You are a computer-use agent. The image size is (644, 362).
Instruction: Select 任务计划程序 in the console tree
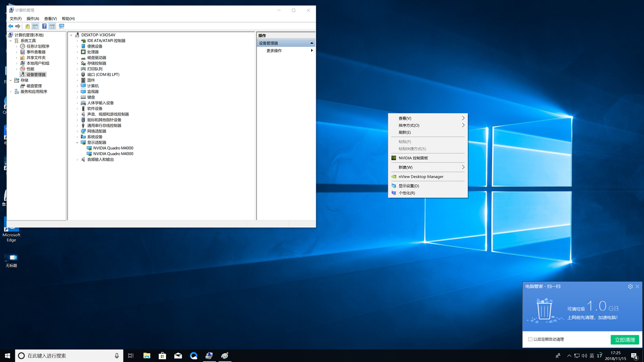click(38, 46)
